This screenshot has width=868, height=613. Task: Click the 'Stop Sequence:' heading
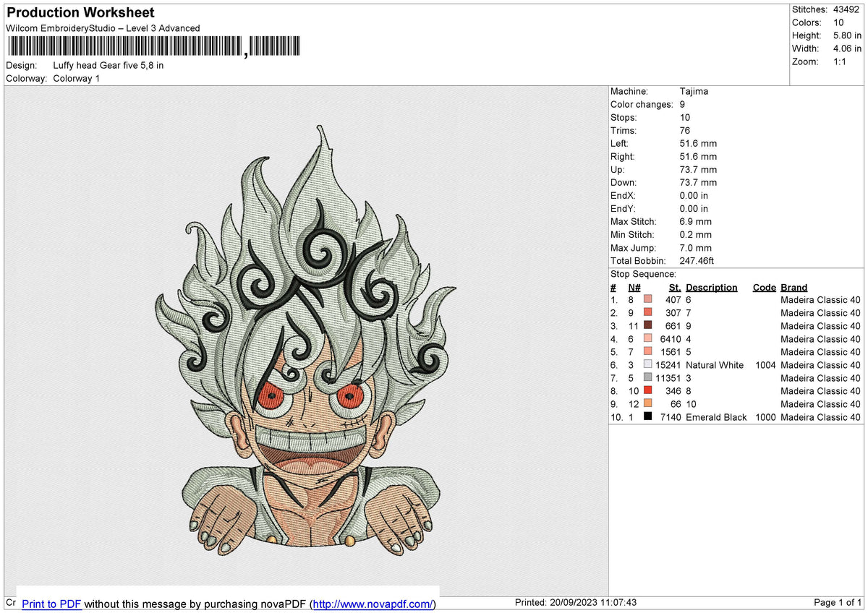(x=643, y=274)
